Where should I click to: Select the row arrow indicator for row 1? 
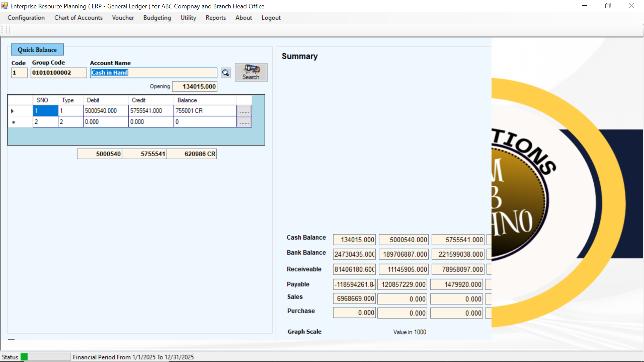(x=13, y=111)
